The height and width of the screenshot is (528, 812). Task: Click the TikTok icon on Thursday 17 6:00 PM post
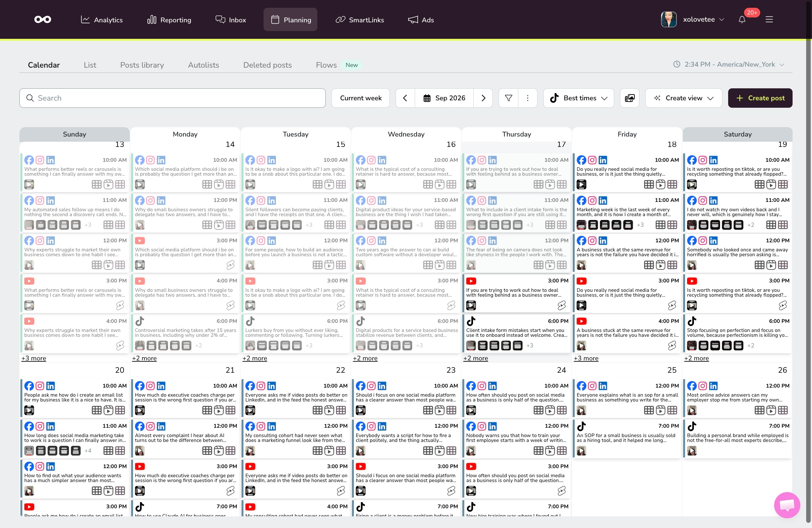click(x=471, y=321)
